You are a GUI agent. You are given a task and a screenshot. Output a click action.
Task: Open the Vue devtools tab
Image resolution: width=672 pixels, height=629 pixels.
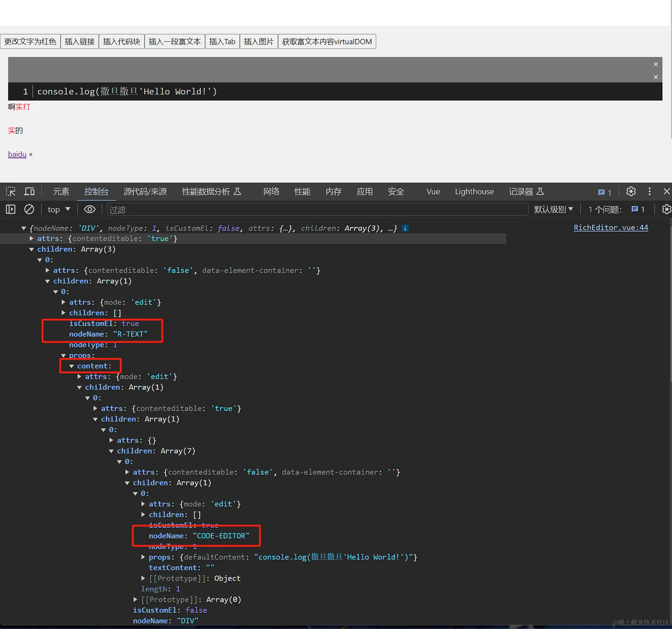pos(433,191)
